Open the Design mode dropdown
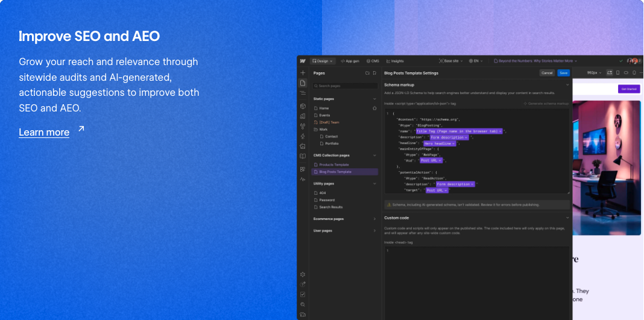 (323, 61)
